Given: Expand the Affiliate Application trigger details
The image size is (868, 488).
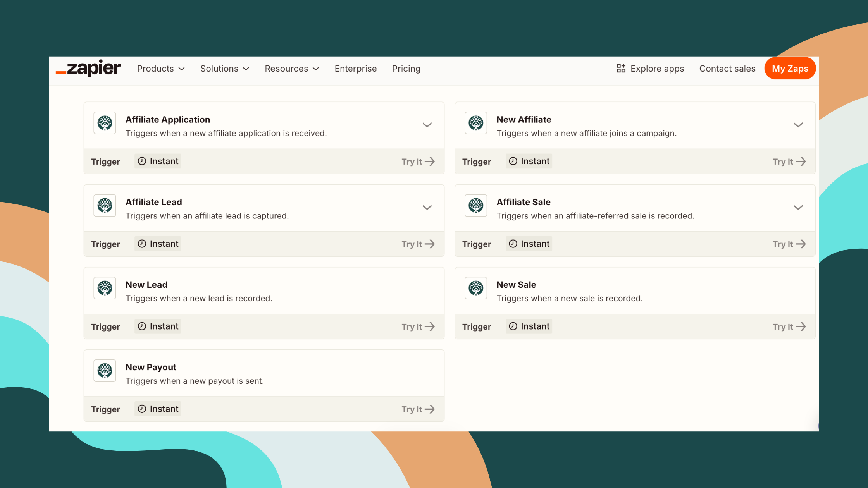Looking at the screenshot, I should pos(427,125).
